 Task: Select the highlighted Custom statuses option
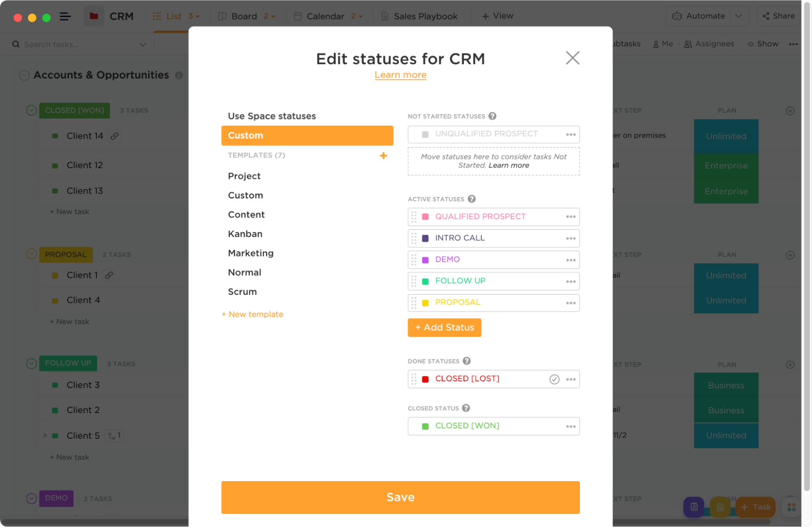(x=307, y=136)
